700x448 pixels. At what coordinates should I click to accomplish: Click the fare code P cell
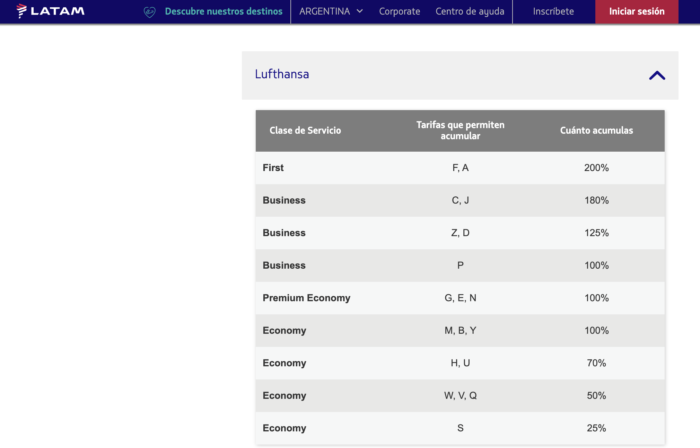[460, 265]
